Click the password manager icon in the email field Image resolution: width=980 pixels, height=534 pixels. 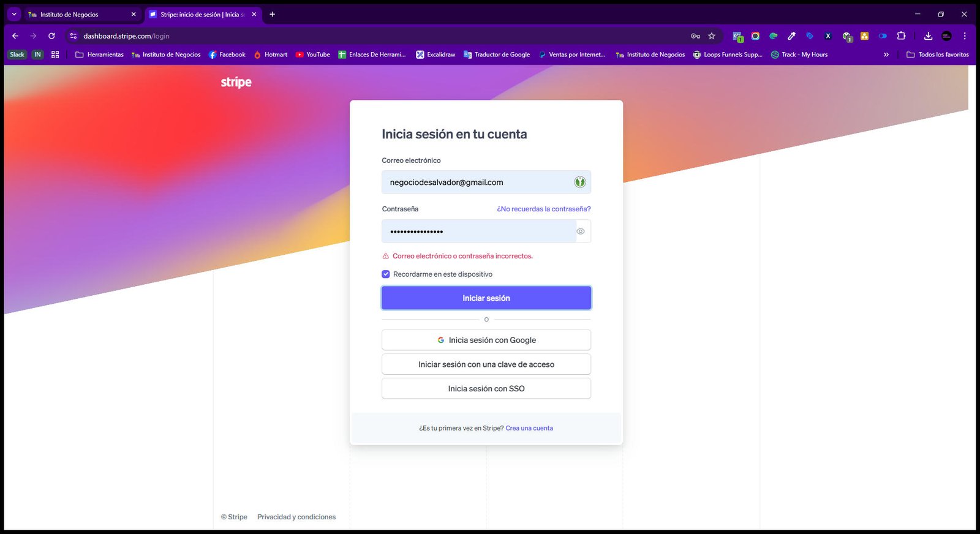click(579, 182)
